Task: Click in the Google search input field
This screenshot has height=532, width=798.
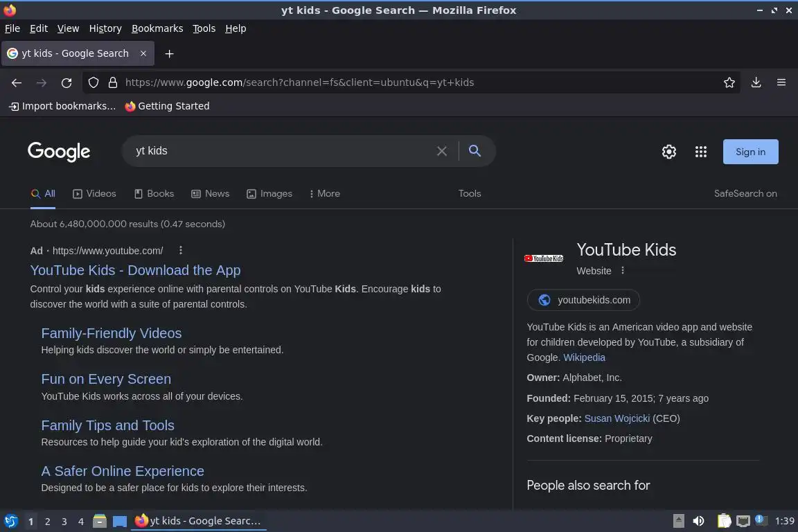Action: (280, 151)
